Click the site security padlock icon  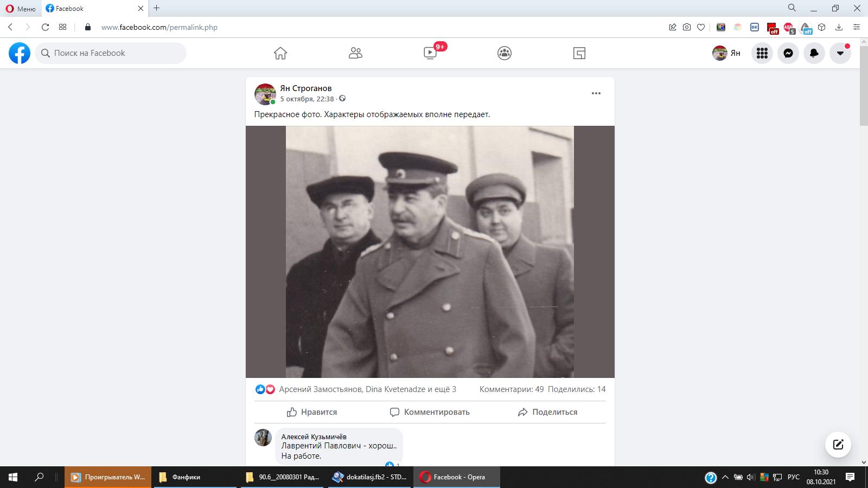click(88, 27)
